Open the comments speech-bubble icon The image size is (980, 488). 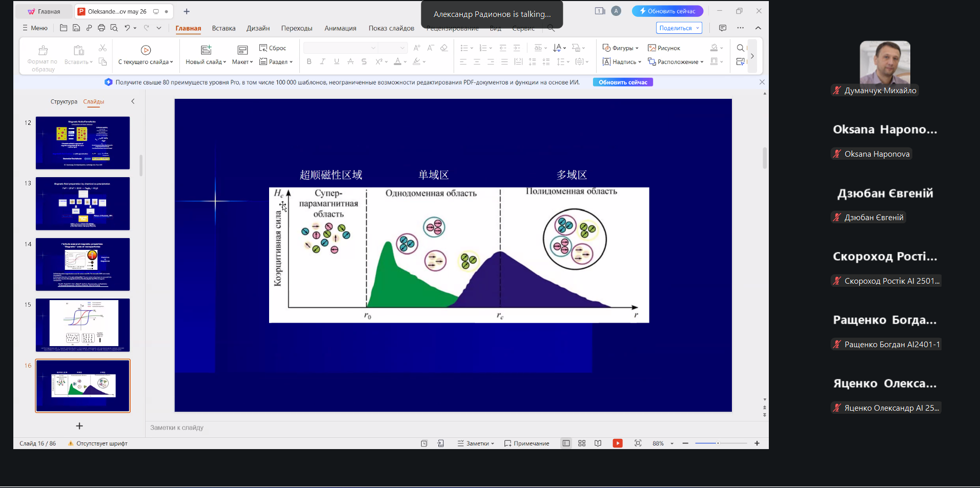point(723,28)
